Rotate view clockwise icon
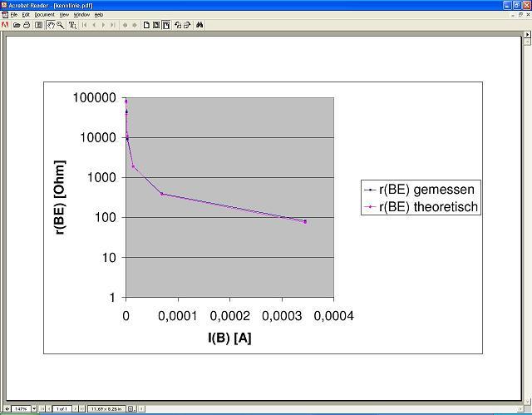The height and width of the screenshot is (415, 532). point(187,25)
